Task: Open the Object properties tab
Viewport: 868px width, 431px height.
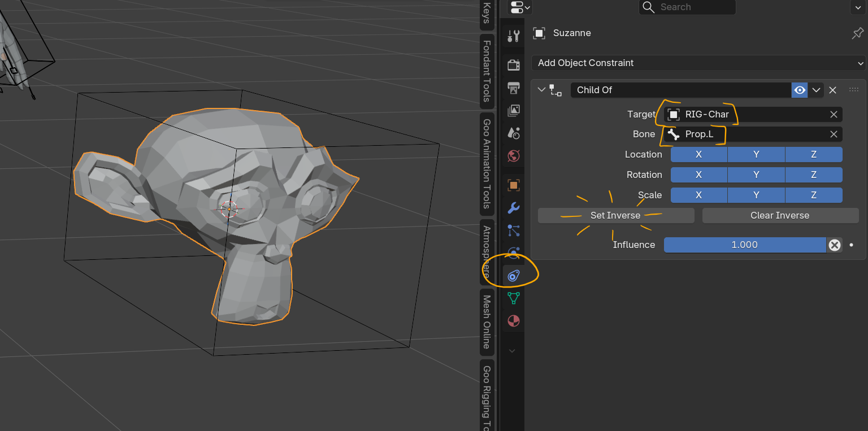Action: click(x=513, y=185)
